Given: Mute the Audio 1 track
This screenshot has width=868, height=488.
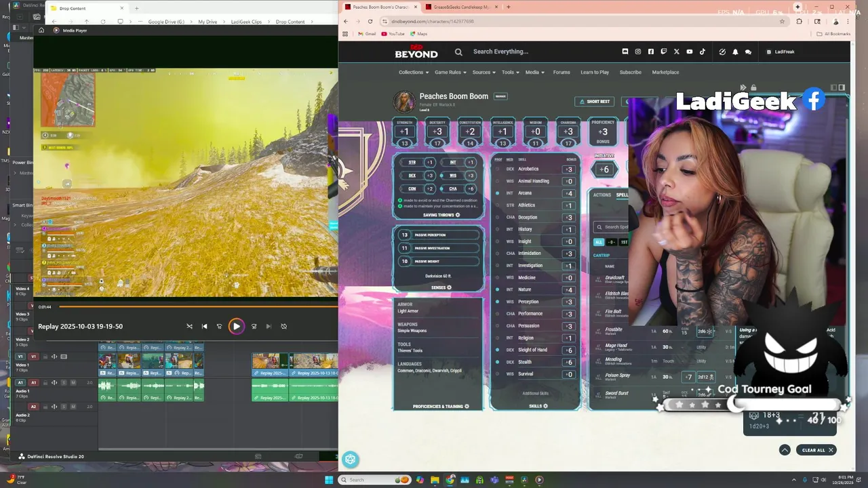Looking at the screenshot, I should coord(73,383).
